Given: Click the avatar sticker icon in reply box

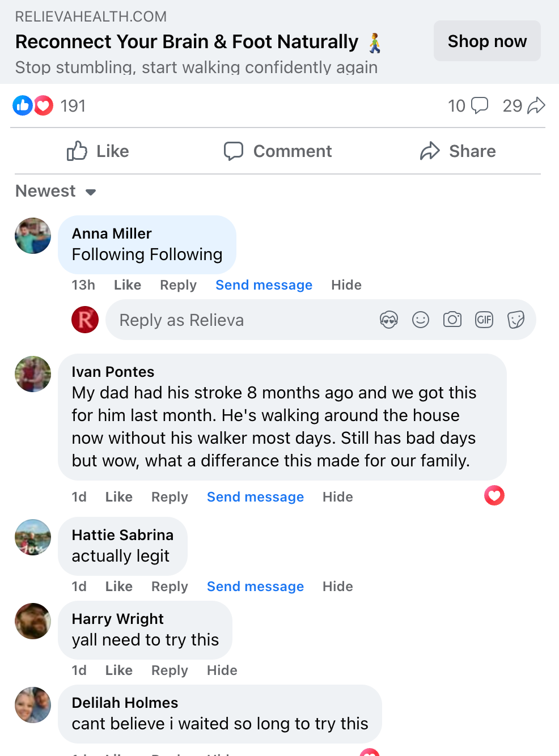Looking at the screenshot, I should [389, 320].
